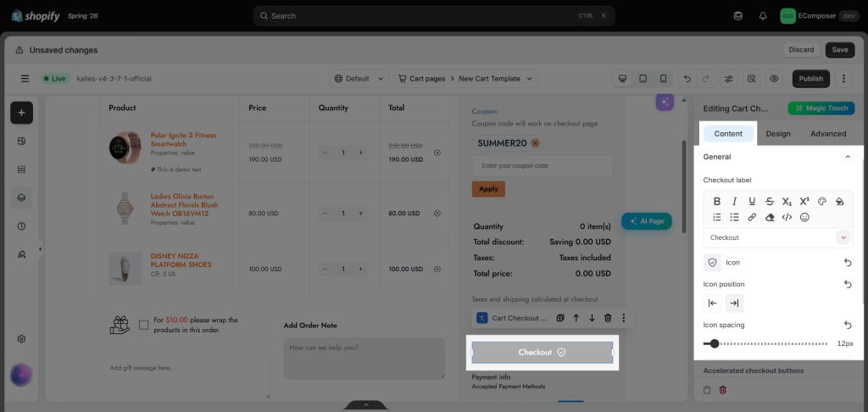Add a new element with plus button

point(21,113)
